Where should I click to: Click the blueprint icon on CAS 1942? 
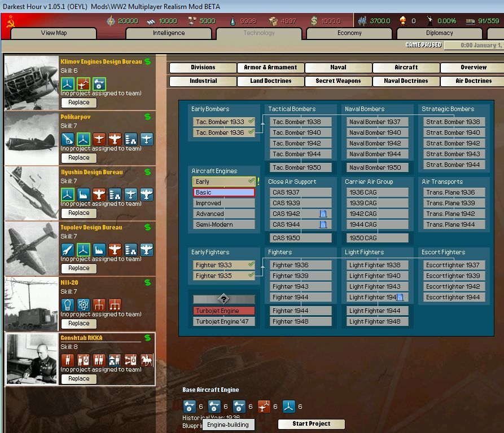click(x=323, y=214)
